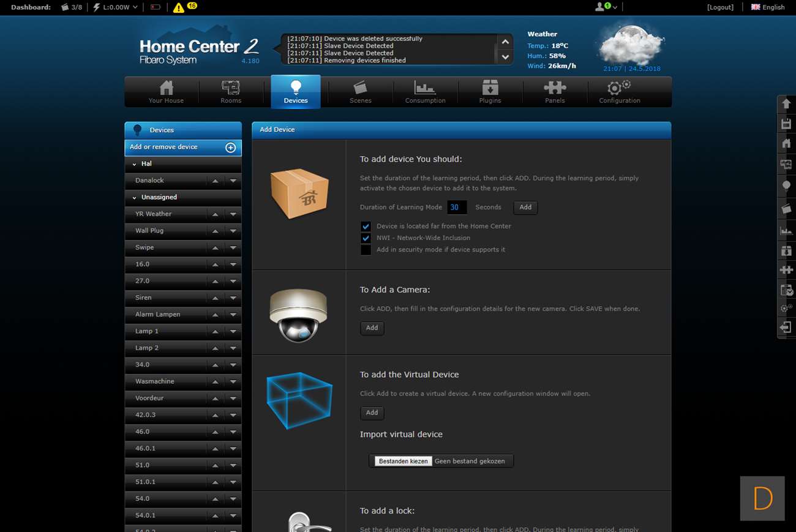Click the save floppy disk icon in sidebar

pos(786,124)
